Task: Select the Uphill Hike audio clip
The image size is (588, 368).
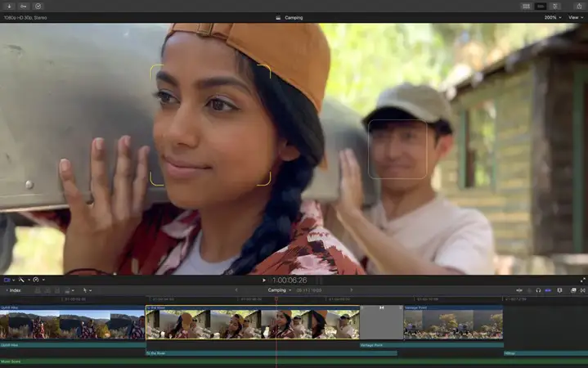Action: pyautogui.click(x=72, y=345)
